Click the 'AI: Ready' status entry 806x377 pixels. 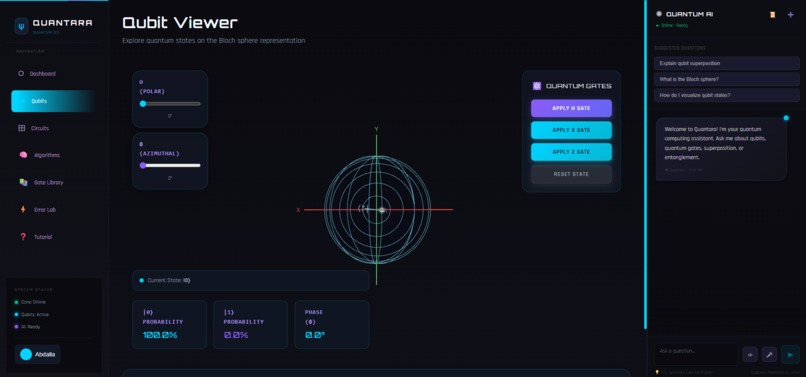(x=27, y=327)
